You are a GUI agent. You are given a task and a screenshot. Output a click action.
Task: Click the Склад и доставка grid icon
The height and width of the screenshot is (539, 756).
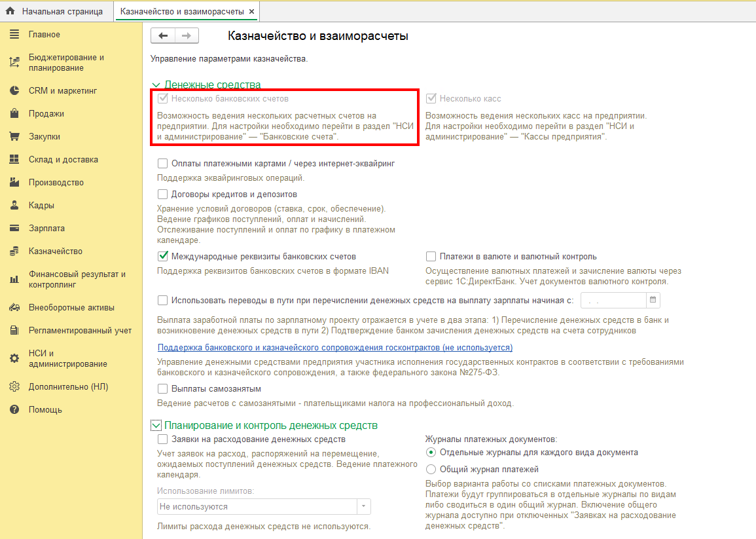click(14, 159)
